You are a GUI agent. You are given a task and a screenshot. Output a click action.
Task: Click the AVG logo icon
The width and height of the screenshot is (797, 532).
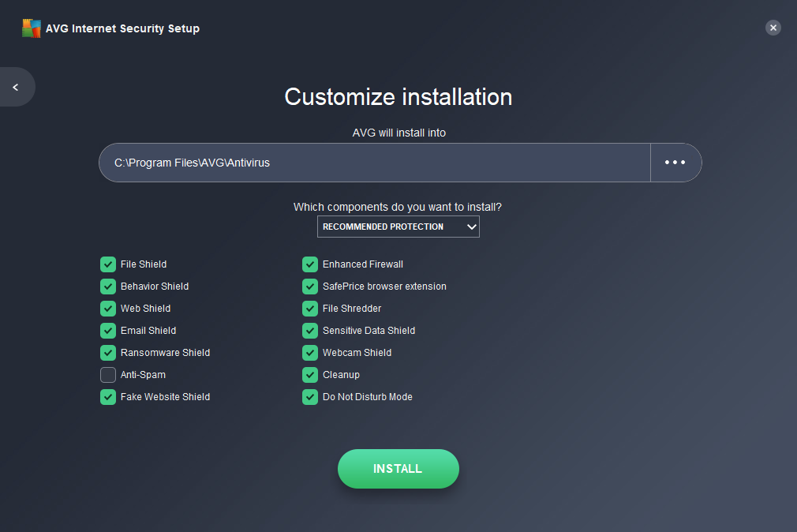point(31,28)
